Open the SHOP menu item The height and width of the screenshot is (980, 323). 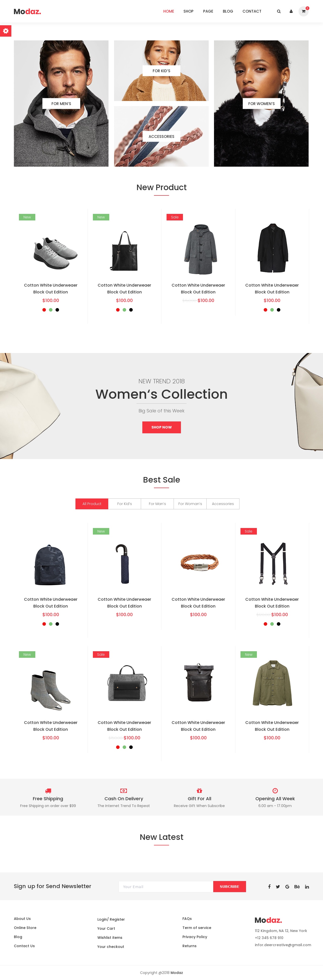(x=189, y=11)
